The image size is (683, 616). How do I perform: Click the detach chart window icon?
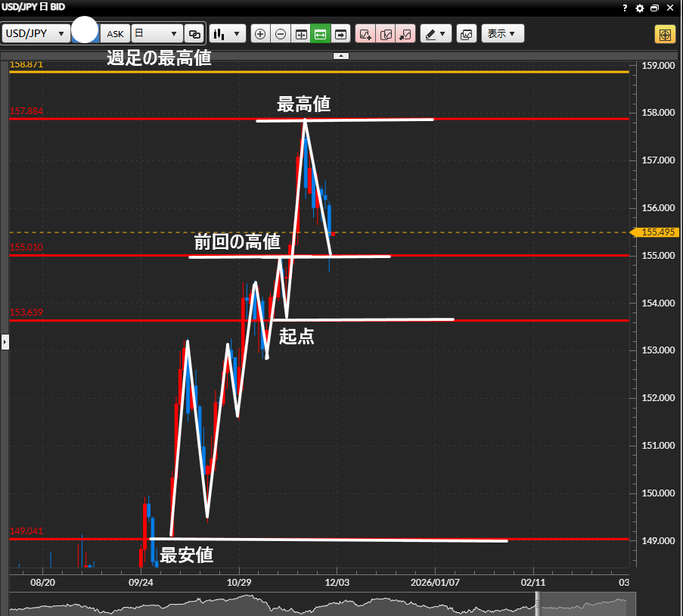point(405,34)
